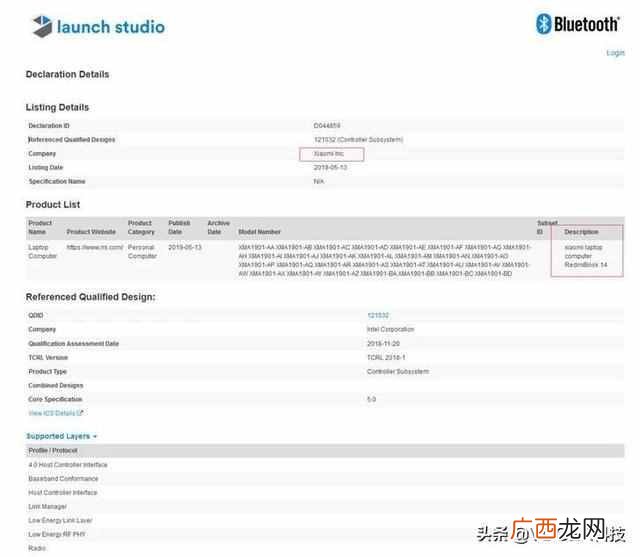
Task: Select the Declaration Details heading
Action: click(x=67, y=74)
